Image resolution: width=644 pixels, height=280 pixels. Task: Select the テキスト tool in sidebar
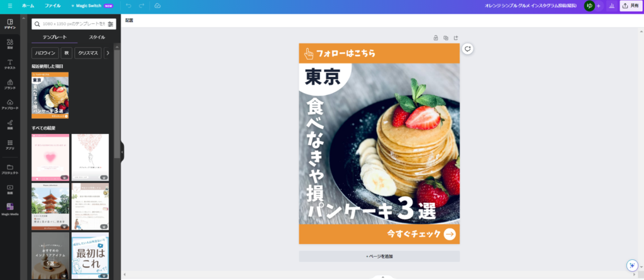pyautogui.click(x=10, y=64)
